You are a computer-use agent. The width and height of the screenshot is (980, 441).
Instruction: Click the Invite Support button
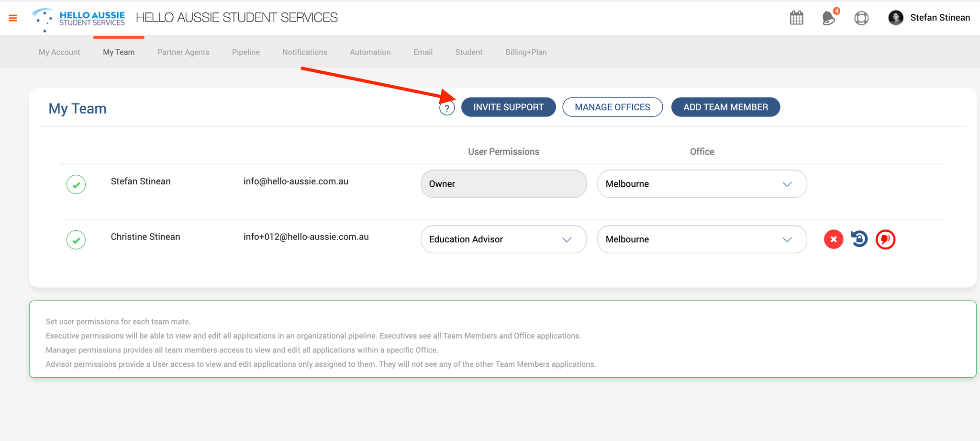[508, 107]
